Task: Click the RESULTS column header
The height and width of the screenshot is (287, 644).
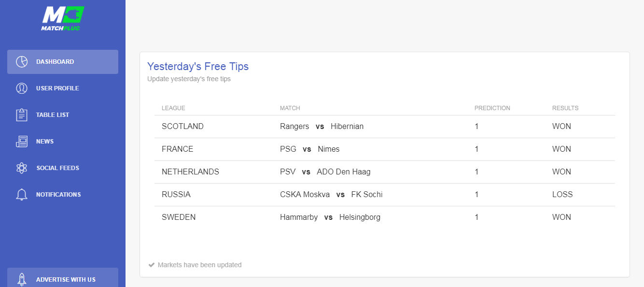Action: click(x=565, y=108)
